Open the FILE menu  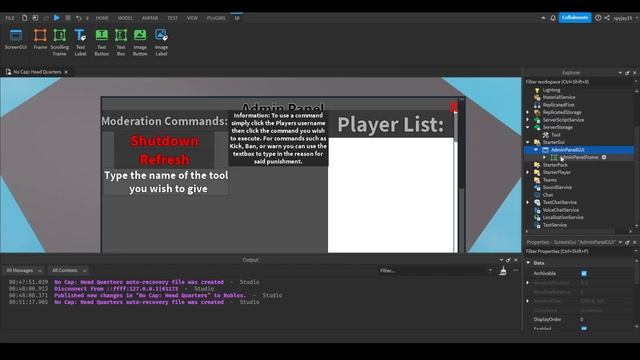(x=9, y=18)
